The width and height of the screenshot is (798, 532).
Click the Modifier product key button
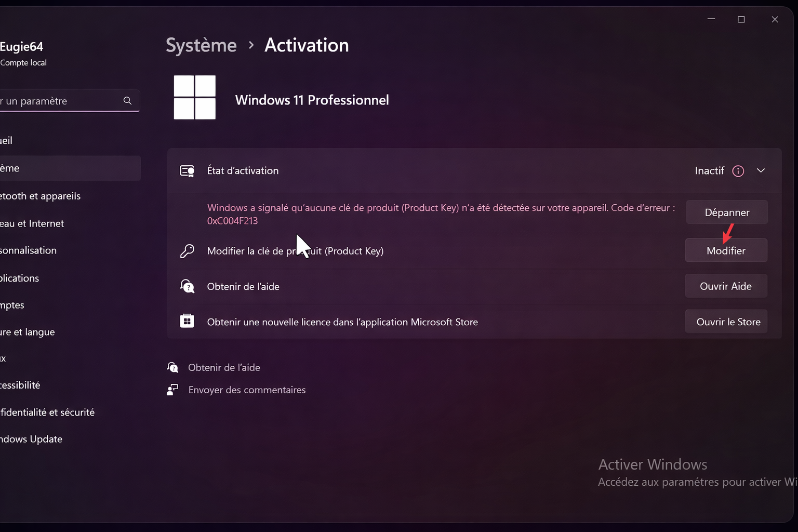[x=726, y=250]
